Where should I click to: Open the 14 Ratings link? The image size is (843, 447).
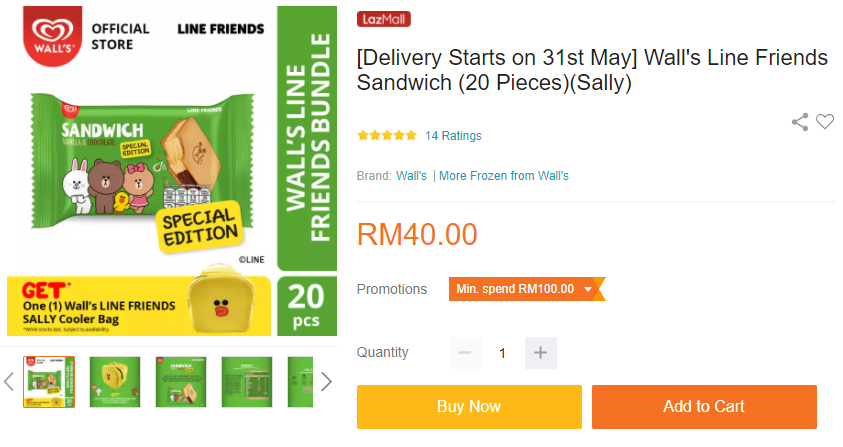(453, 136)
